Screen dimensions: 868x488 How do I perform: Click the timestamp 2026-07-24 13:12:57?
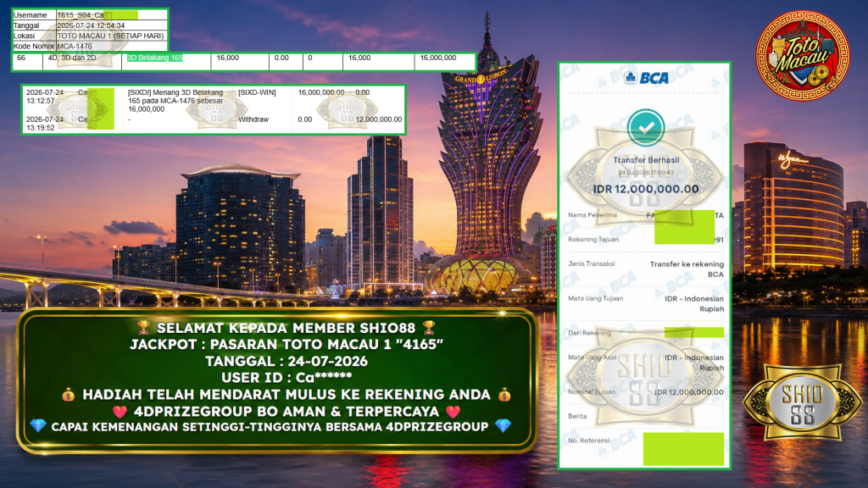[x=45, y=97]
